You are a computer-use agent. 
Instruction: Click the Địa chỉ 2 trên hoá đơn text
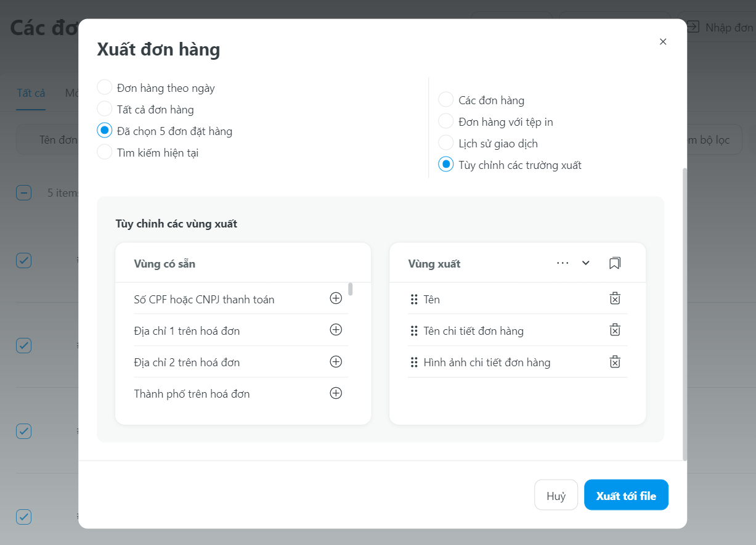(187, 363)
